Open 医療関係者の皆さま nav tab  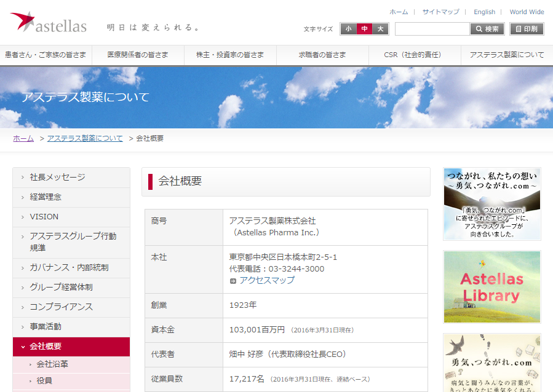tap(138, 55)
